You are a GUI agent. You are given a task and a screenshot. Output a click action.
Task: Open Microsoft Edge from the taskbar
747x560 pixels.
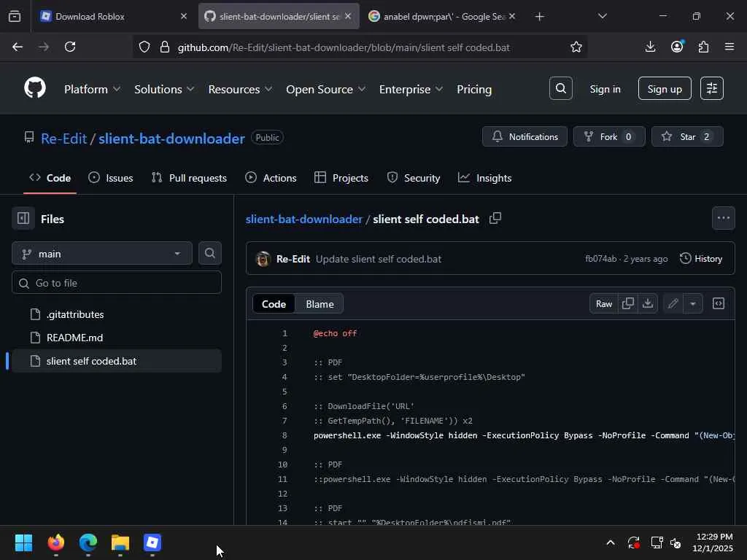click(88, 542)
